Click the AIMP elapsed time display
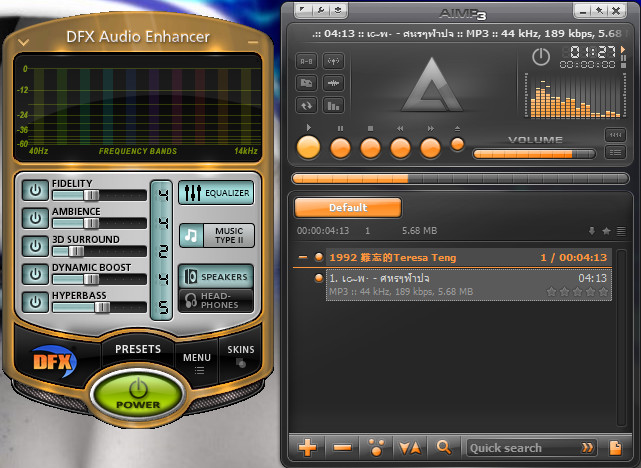The image size is (641, 468). point(593,52)
